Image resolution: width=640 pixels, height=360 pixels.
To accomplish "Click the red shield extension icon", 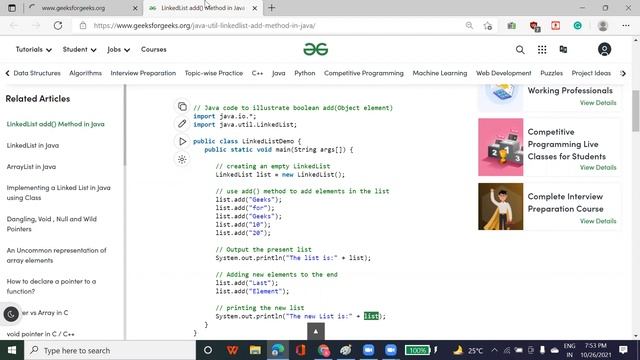I will coord(534,26).
